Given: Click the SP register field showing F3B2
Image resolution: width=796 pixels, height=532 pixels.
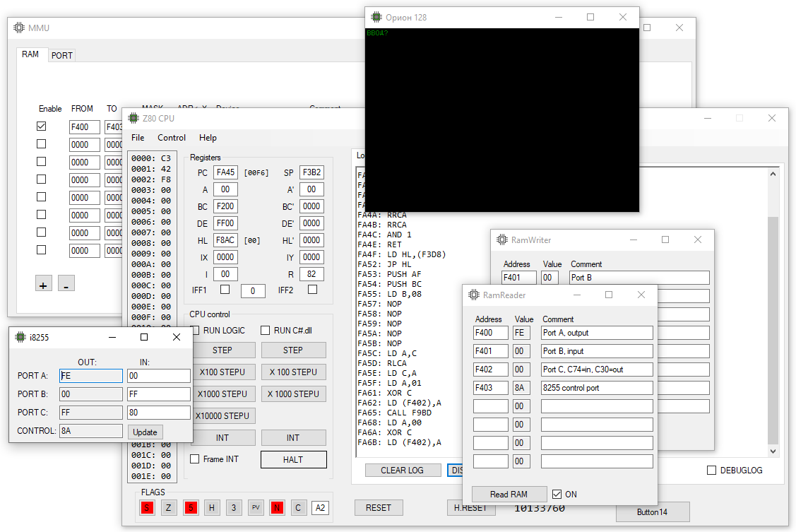Looking at the screenshot, I should coord(311,172).
